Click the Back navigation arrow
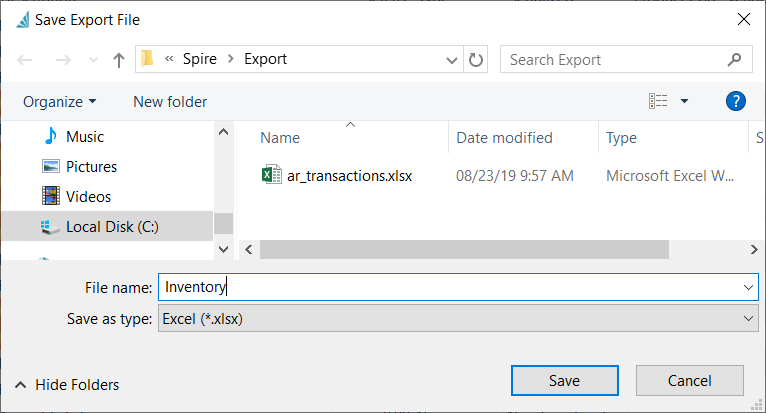Screen dimensions: 766x413 point(24,60)
